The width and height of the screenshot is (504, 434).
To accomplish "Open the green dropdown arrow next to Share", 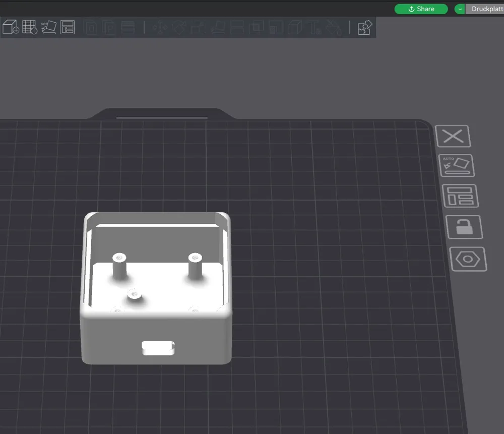I will 460,9.
